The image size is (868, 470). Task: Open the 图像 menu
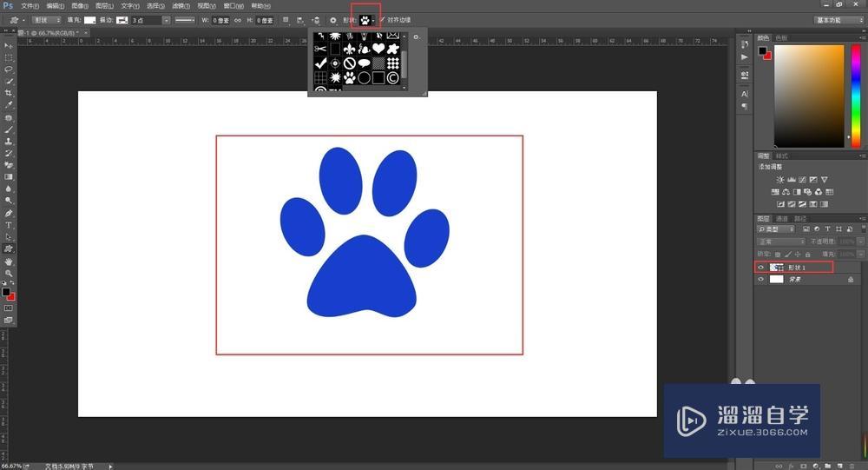[80, 6]
